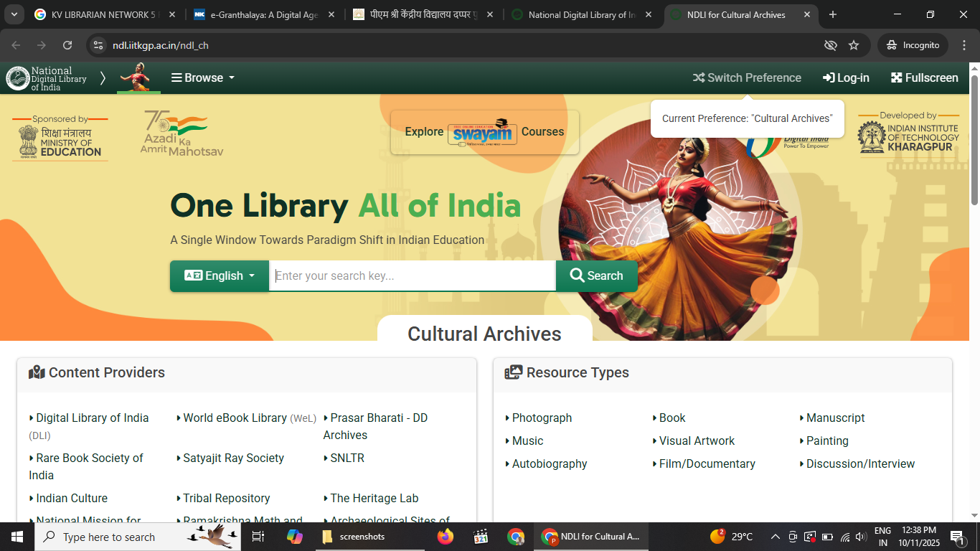Click the SWAYAM logo in Explore Courses banner

[482, 133]
